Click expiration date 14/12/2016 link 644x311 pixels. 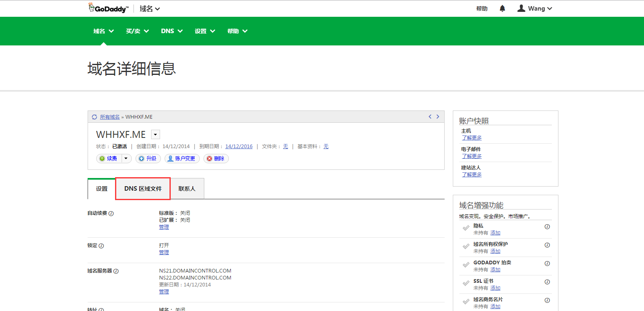tap(239, 146)
